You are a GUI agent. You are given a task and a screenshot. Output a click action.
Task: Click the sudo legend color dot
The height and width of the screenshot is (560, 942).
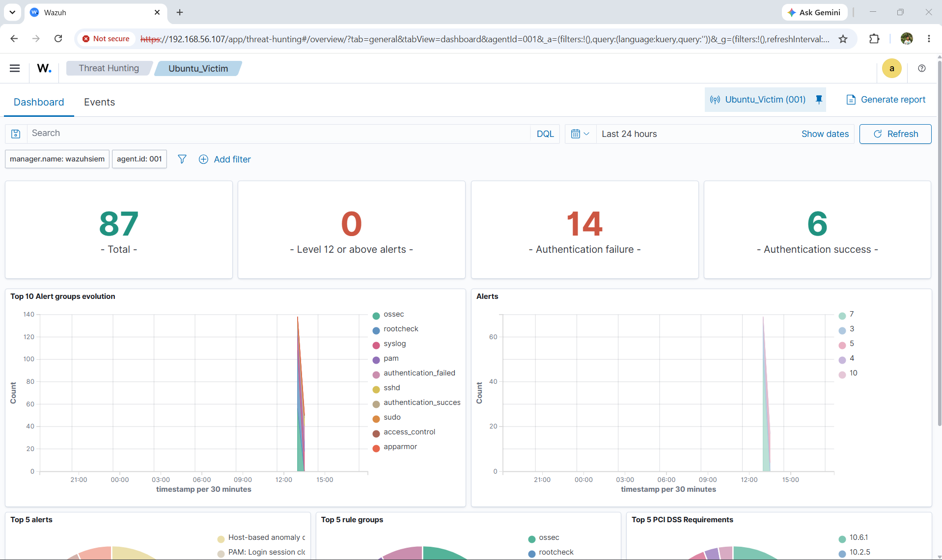(376, 419)
